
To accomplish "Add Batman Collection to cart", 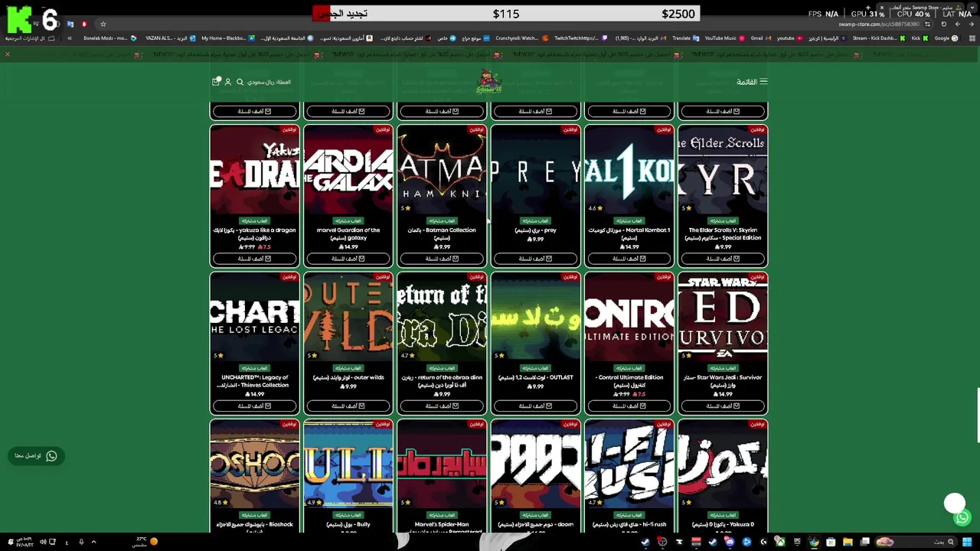I will click(x=442, y=259).
